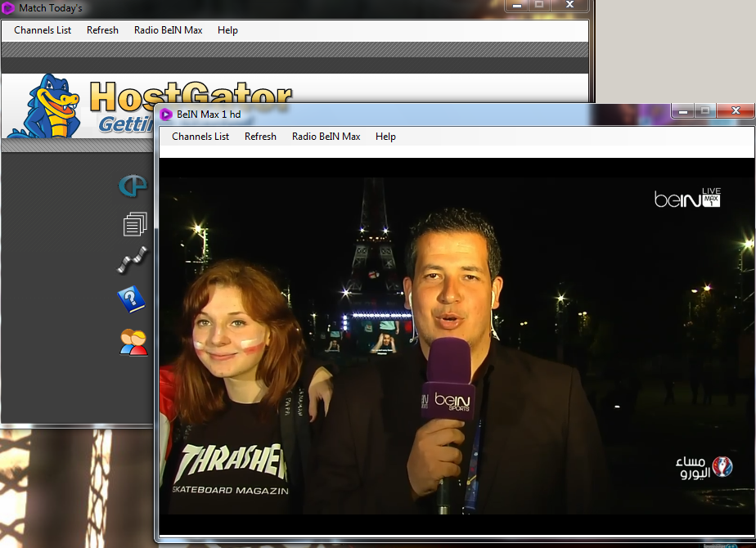
Task: Open Radio BeIN Max in Match Today's window
Action: coord(169,30)
